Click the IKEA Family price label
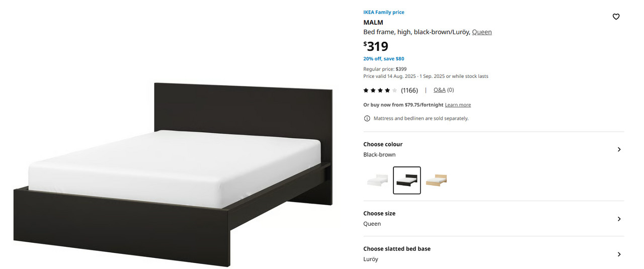Screen dimensions: 644x269 (x=384, y=13)
